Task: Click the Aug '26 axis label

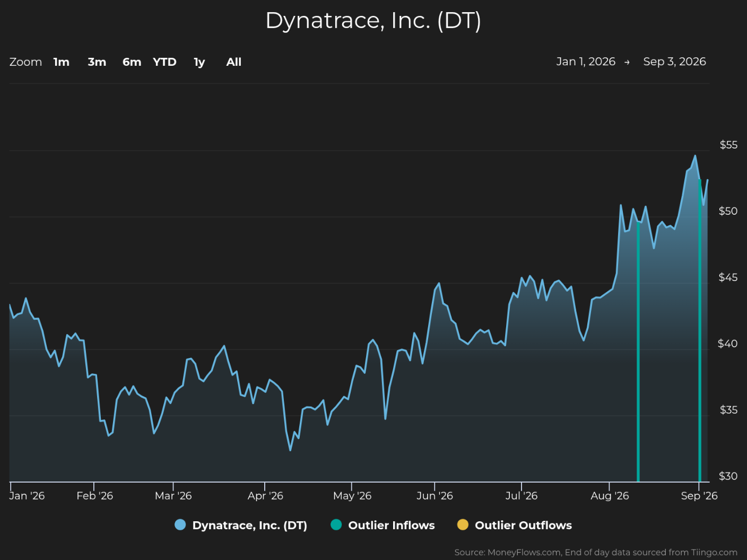Action: tap(610, 496)
